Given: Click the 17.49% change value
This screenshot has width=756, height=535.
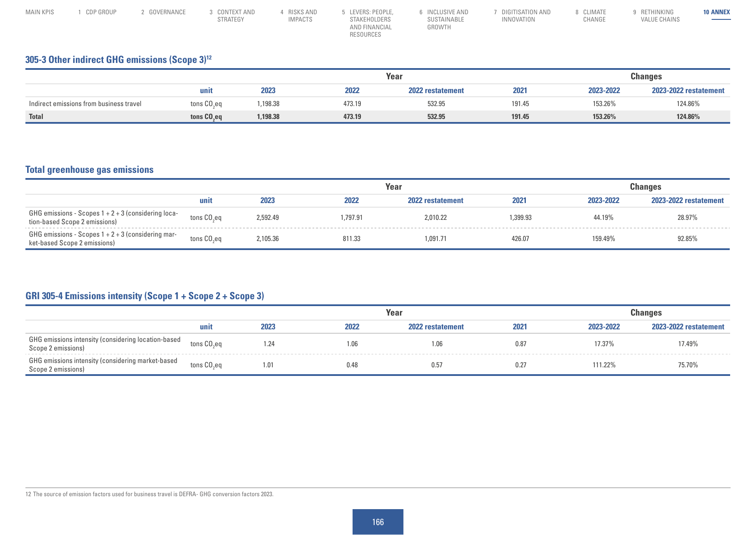Looking at the screenshot, I should [x=688, y=344].
